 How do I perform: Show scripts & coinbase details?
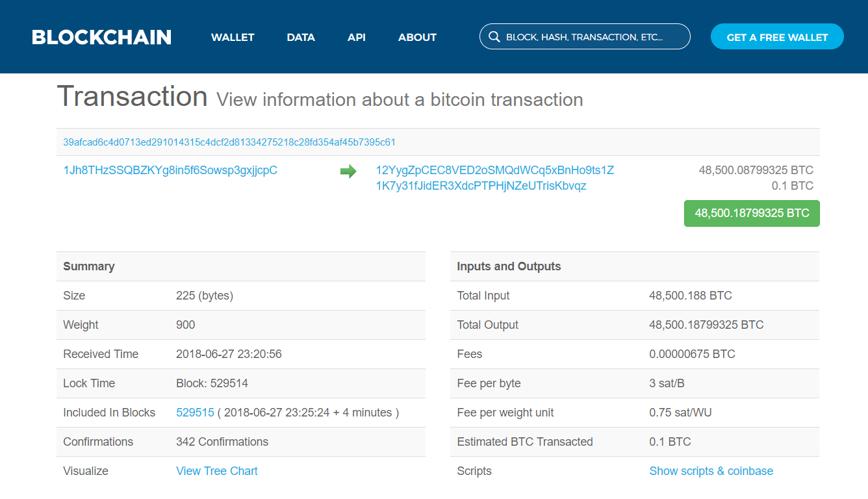click(x=711, y=470)
